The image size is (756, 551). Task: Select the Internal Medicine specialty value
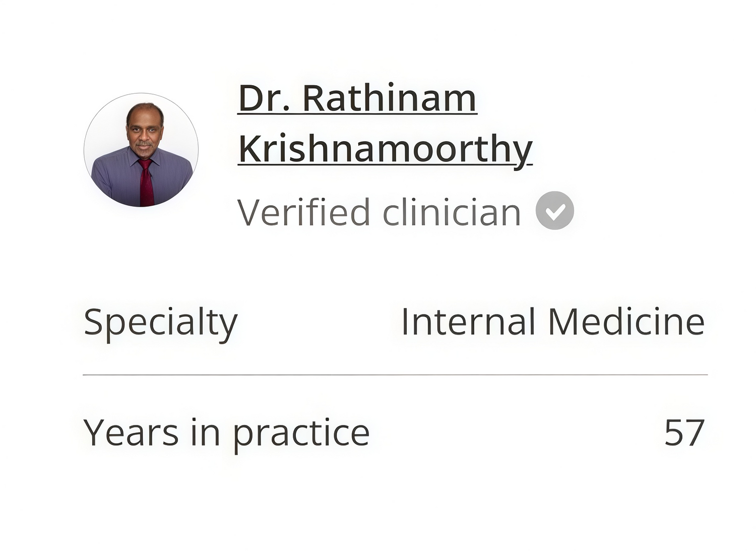(552, 322)
